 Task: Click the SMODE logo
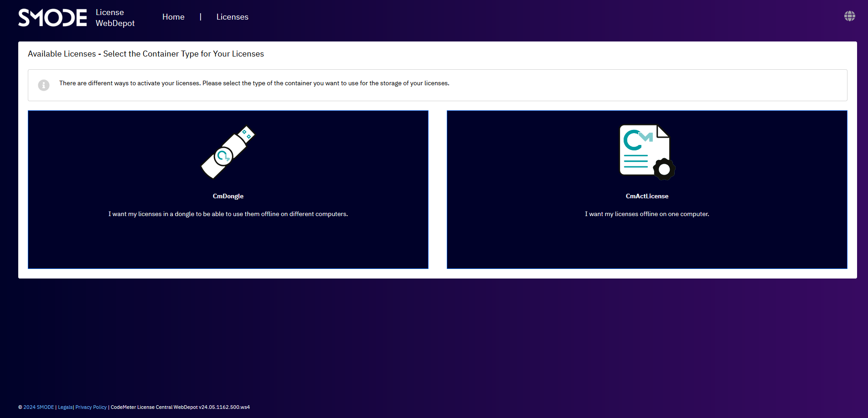pos(52,18)
